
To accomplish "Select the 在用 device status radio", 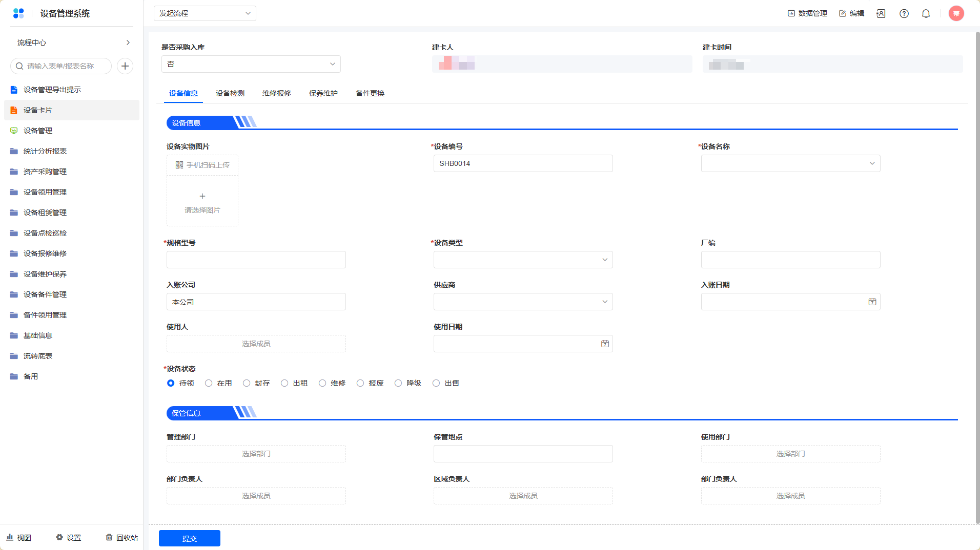I will pyautogui.click(x=209, y=383).
